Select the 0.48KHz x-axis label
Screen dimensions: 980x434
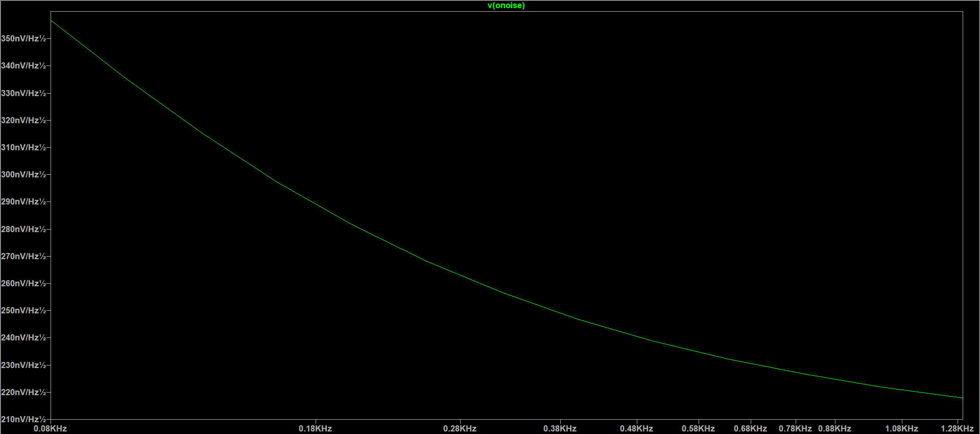(x=636, y=429)
